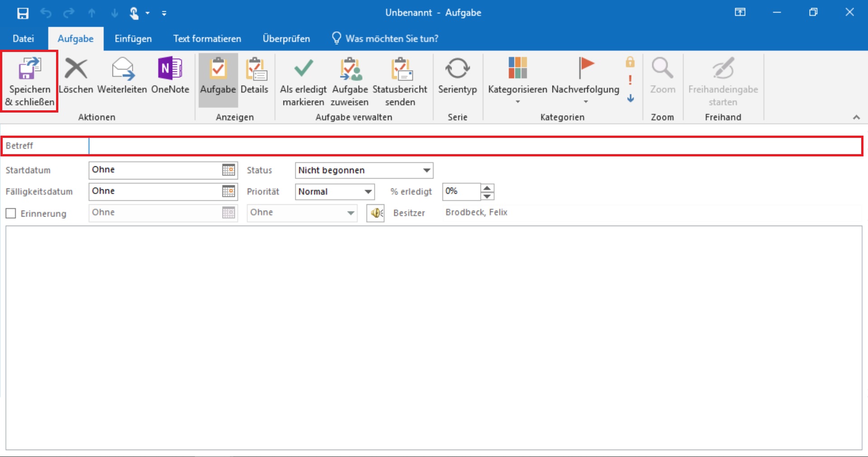Decrease % erledigt with down spinner
The width and height of the screenshot is (868, 457).
(x=487, y=196)
